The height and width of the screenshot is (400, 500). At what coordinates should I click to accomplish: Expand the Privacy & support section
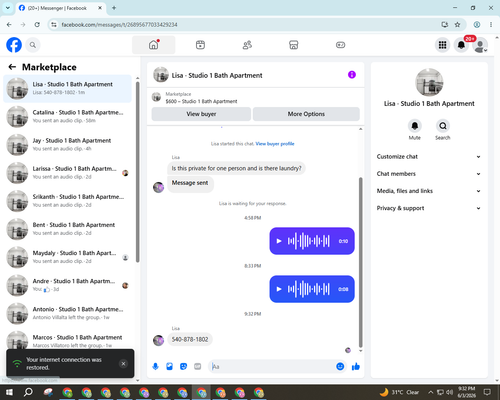(429, 208)
